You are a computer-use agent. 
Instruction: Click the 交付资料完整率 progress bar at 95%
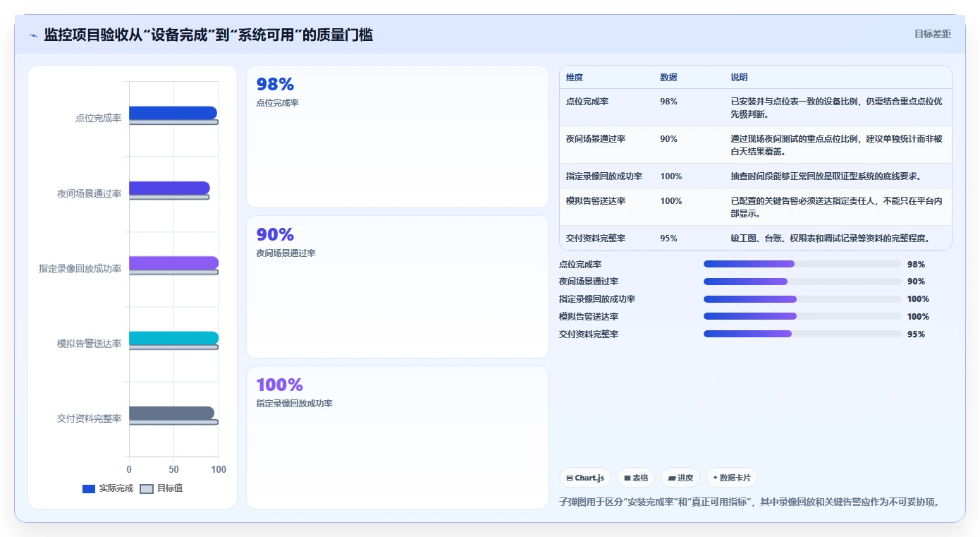802,334
